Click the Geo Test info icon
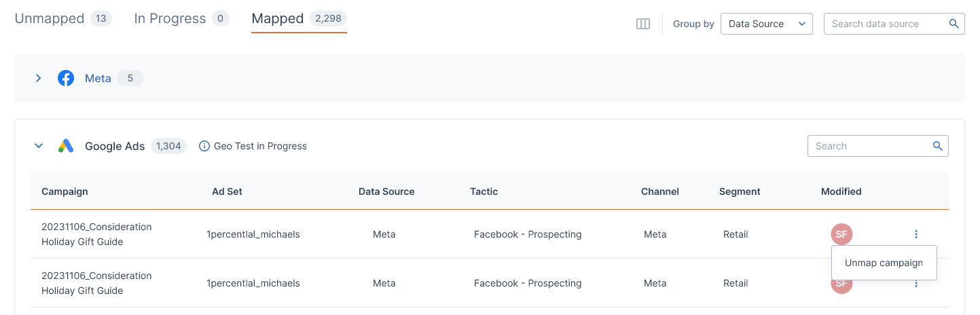This screenshot has width=980, height=315. click(204, 146)
